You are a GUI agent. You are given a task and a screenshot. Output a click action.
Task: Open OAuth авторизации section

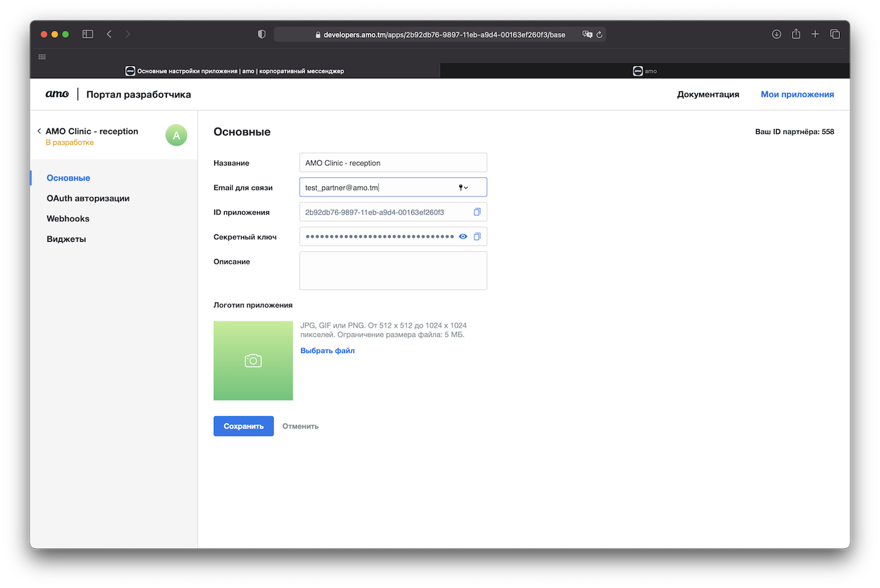[88, 199]
